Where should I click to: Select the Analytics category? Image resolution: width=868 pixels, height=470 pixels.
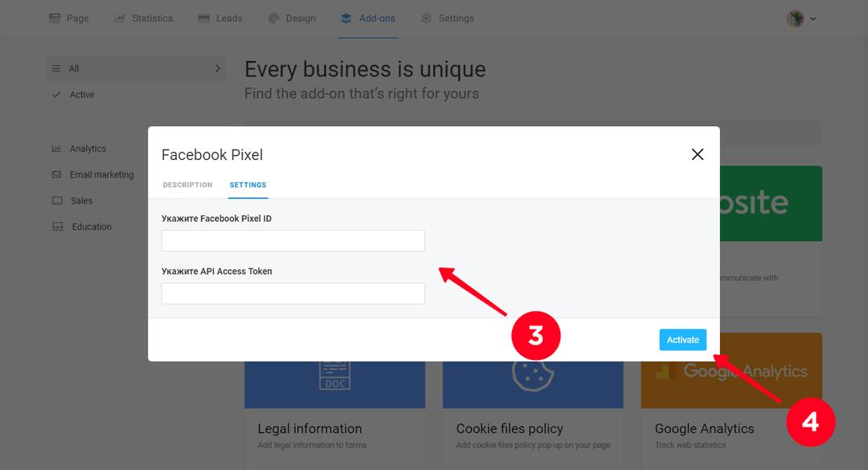pos(88,149)
